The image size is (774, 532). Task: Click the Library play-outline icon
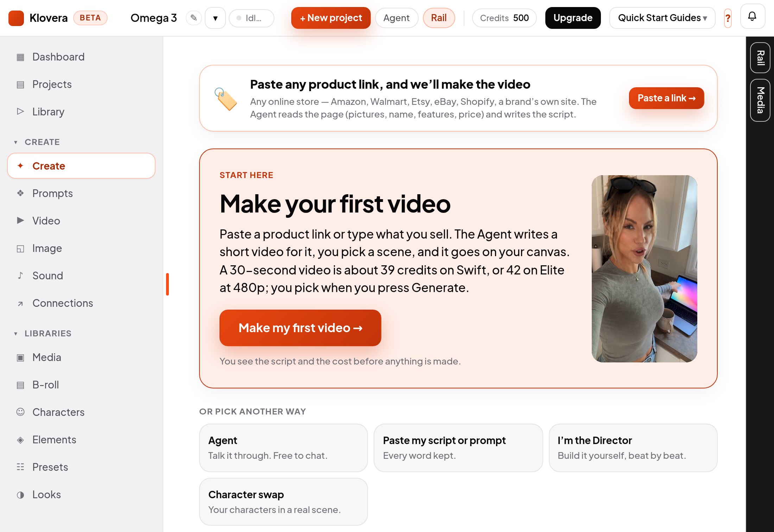click(x=20, y=112)
